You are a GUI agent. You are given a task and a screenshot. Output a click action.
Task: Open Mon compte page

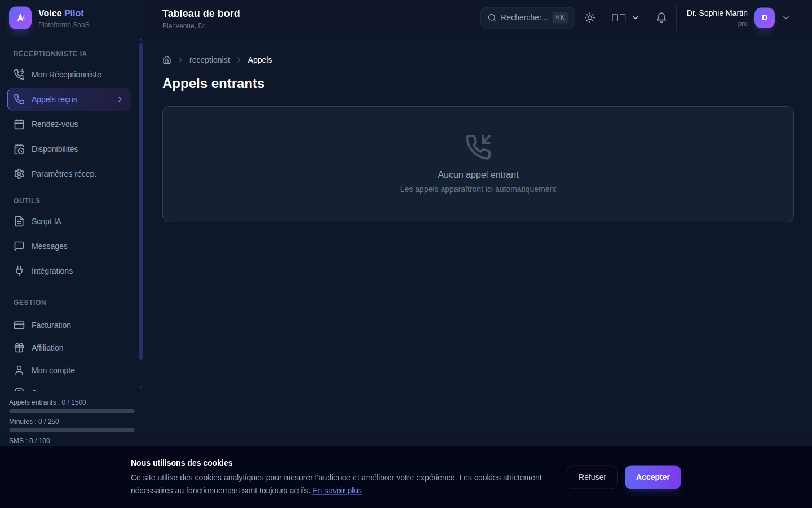click(x=69, y=370)
